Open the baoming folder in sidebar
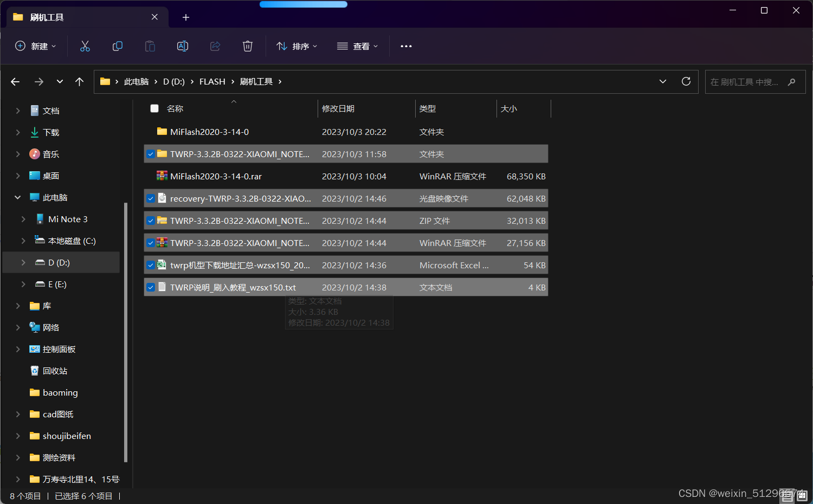The image size is (813, 504). [60, 392]
